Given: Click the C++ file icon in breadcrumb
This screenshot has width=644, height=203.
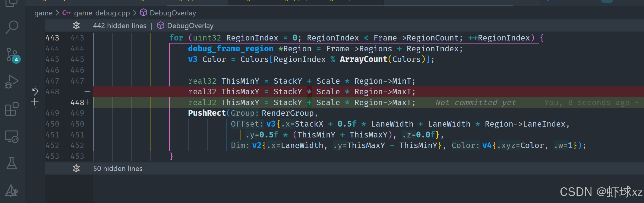Looking at the screenshot, I should (x=66, y=13).
